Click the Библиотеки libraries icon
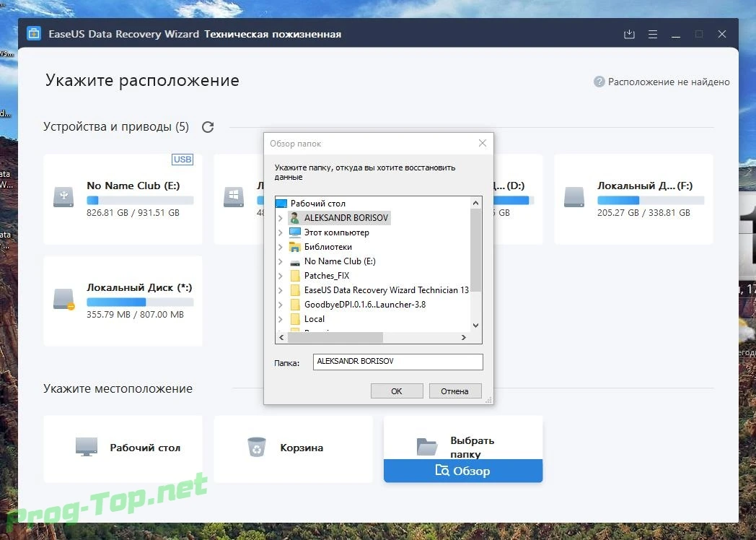 tap(294, 247)
